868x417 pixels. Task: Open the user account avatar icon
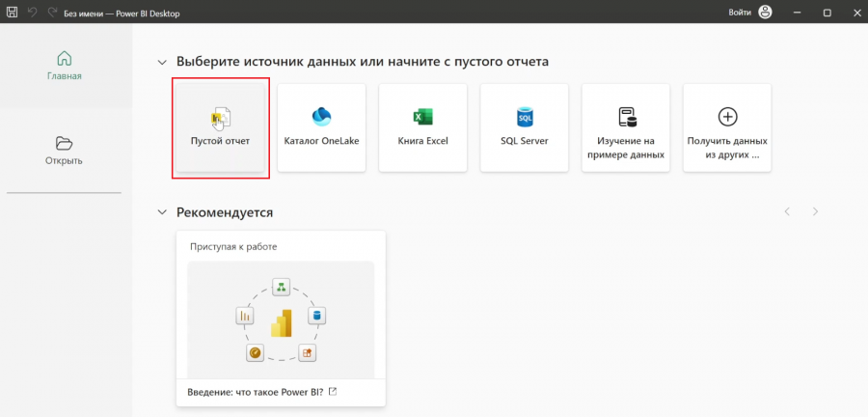(765, 13)
